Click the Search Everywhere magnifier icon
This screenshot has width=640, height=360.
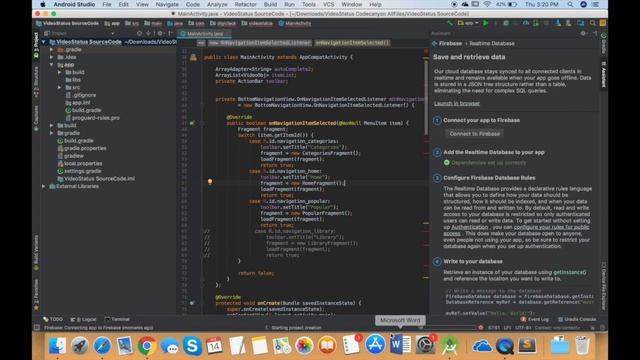click(x=593, y=23)
